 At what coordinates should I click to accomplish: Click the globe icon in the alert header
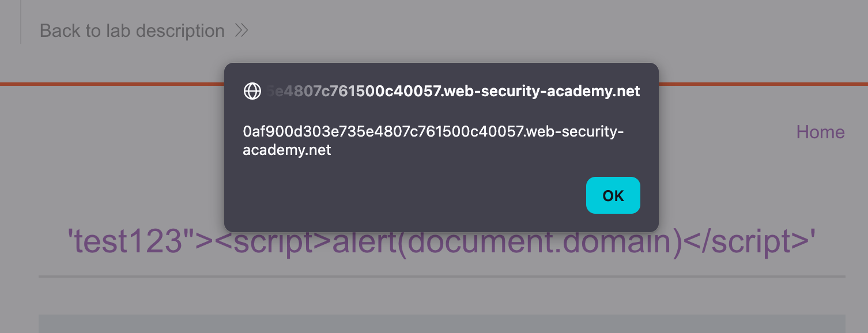tap(252, 92)
